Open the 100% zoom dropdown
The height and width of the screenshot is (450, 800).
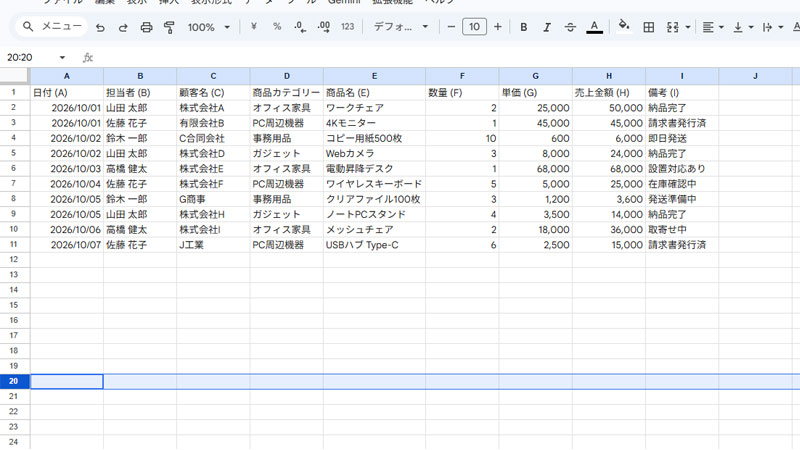coord(209,27)
